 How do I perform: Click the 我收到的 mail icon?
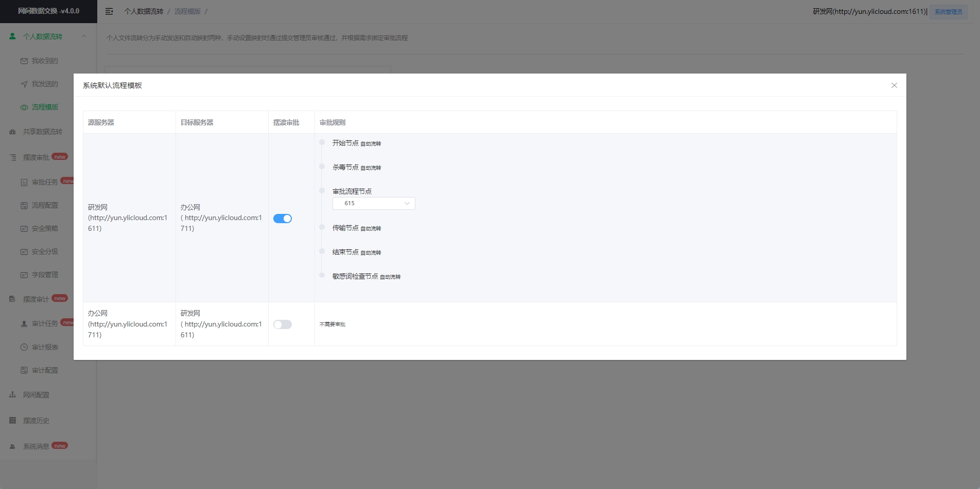coord(24,61)
